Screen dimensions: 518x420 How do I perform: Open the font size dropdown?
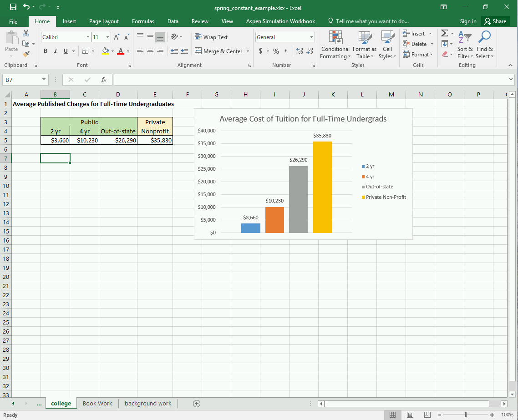tap(108, 37)
